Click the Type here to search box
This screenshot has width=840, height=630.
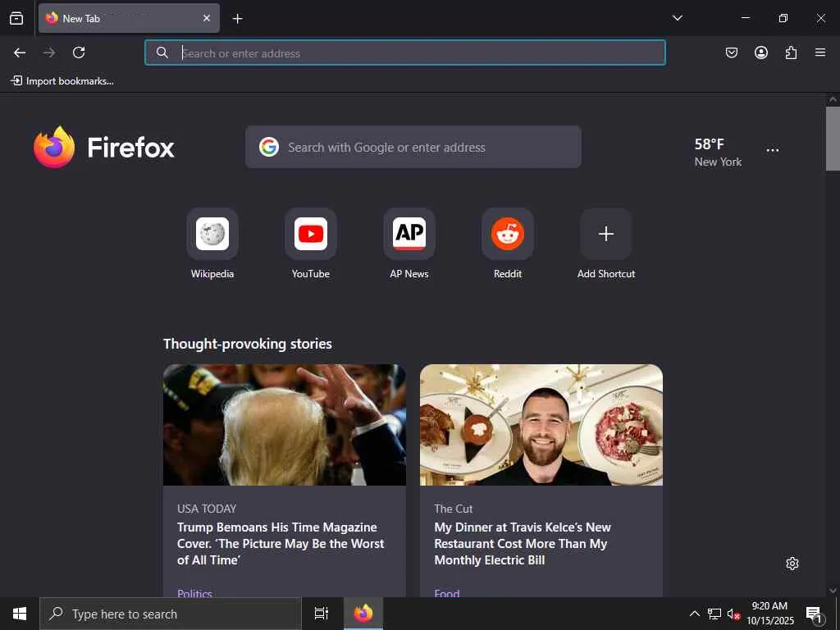coord(171,614)
